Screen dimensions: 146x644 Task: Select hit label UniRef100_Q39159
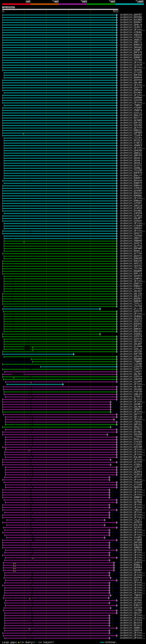pos(131,366)
